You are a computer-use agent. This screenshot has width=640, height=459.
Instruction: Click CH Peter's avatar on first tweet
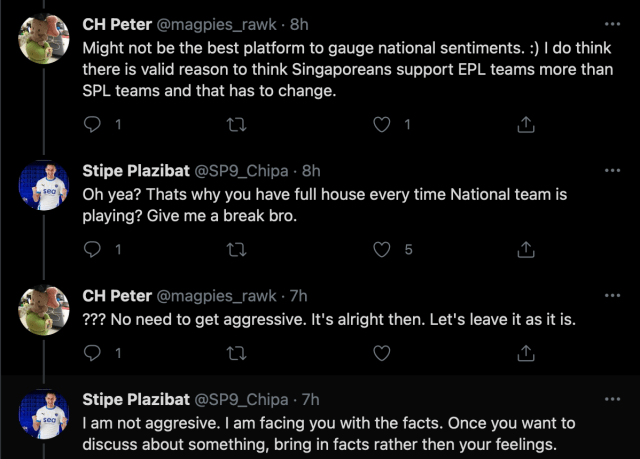click(44, 39)
